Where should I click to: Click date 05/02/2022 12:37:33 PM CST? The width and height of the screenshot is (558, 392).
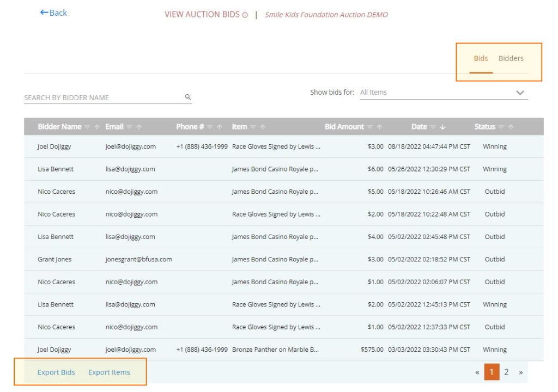tap(429, 327)
